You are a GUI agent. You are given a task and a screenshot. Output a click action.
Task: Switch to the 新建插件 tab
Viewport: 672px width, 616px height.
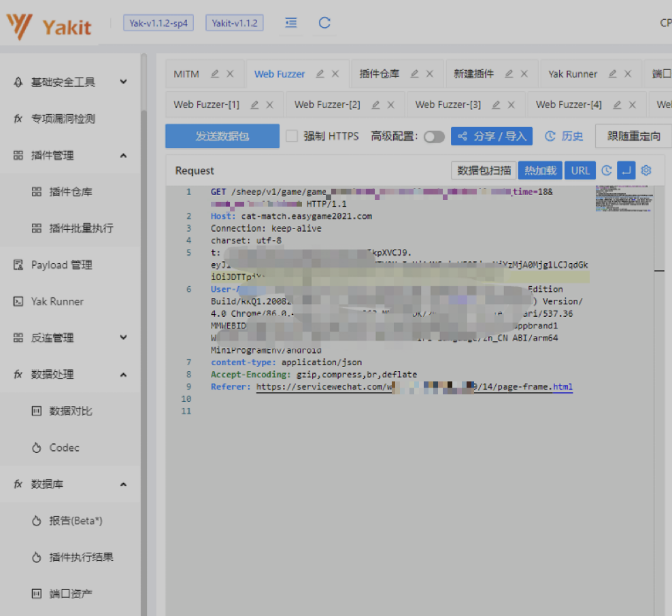[x=473, y=73]
